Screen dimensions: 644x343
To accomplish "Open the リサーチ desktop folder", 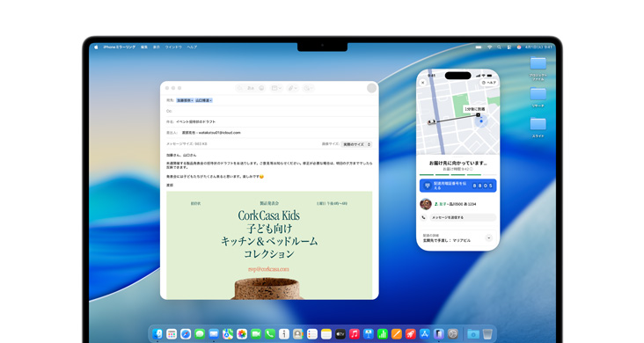I will pos(538,98).
